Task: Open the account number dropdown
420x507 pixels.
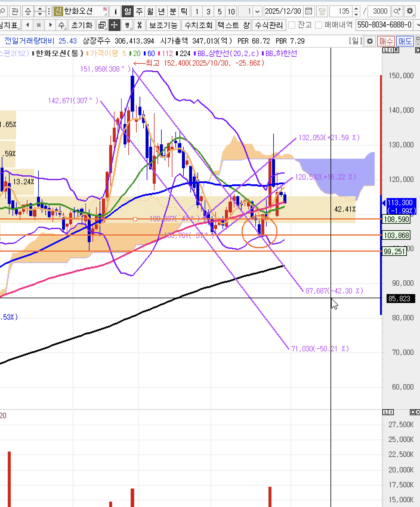Action: click(x=417, y=25)
